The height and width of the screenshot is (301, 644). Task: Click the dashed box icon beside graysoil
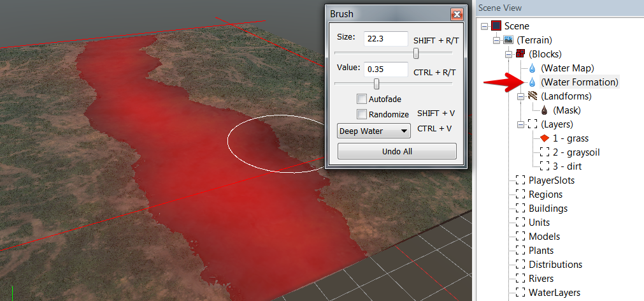(545, 152)
